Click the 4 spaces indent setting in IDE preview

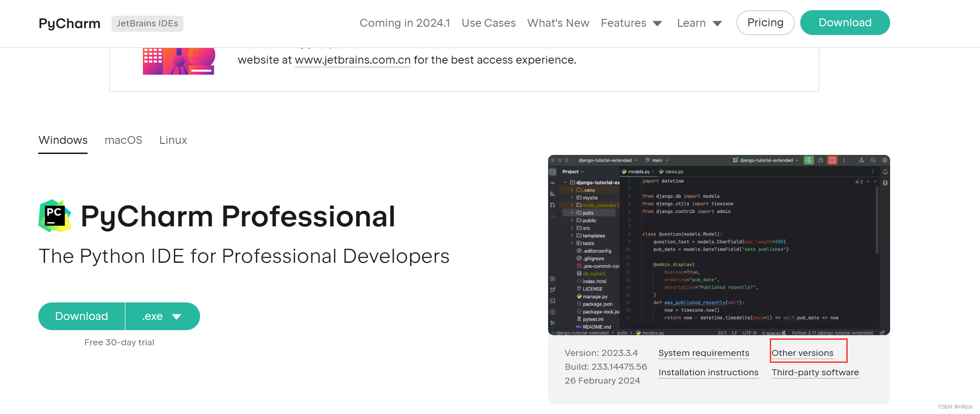pos(771,333)
